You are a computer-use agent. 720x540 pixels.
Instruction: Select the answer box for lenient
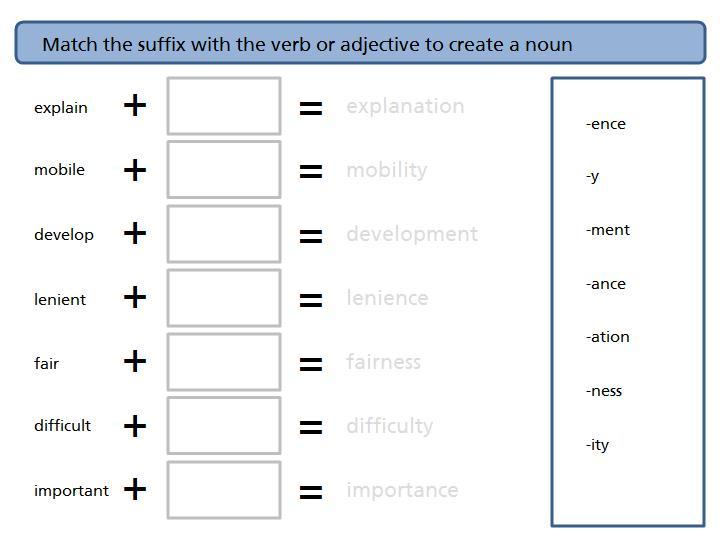[224, 298]
